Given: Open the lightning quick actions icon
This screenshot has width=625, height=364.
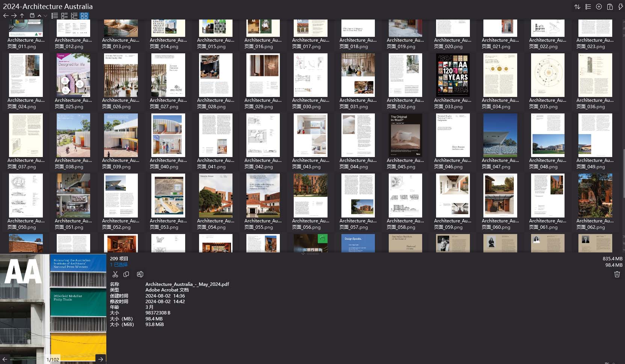Looking at the screenshot, I should [620, 7].
